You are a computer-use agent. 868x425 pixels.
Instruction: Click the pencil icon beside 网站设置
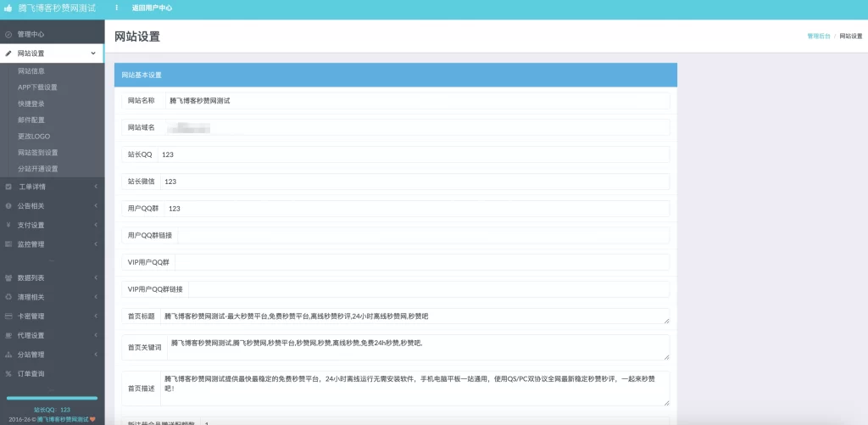click(8, 53)
